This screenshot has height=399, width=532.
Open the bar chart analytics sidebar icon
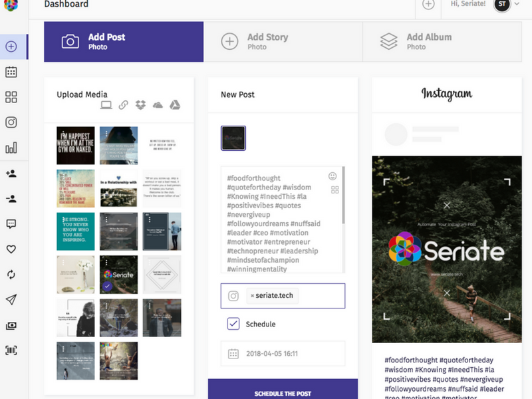(x=11, y=148)
